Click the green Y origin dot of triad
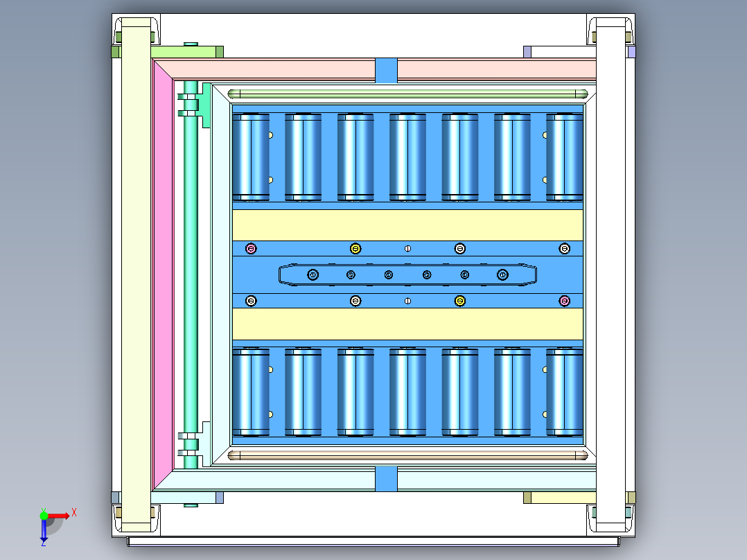Screen dimensions: 747x560 (x=44, y=516)
